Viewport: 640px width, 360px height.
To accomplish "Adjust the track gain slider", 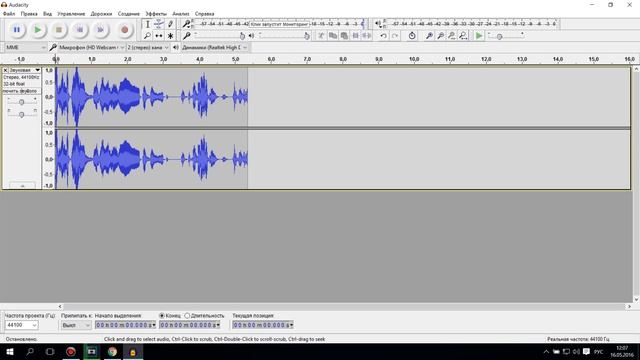I will pyautogui.click(x=22, y=102).
